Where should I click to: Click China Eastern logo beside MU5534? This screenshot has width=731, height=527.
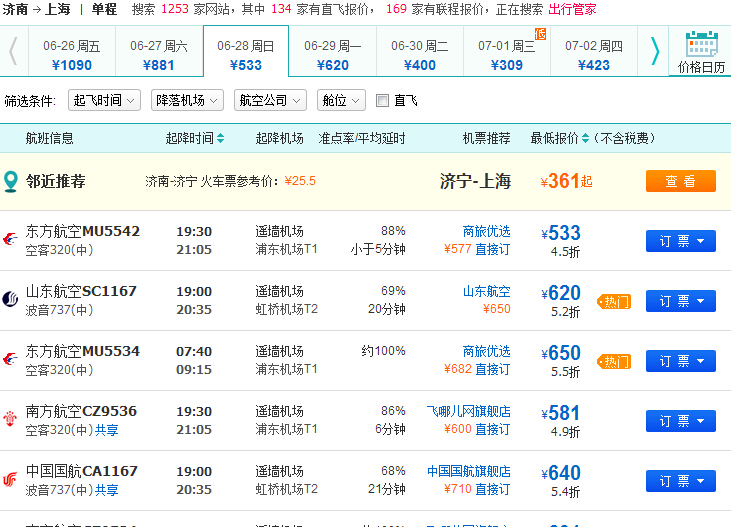tap(10, 359)
